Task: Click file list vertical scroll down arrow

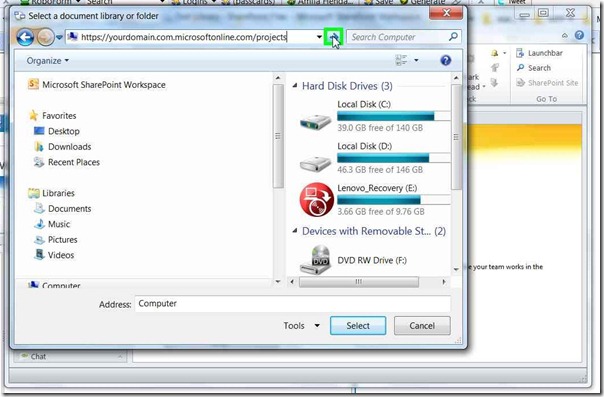Action: tap(456, 269)
